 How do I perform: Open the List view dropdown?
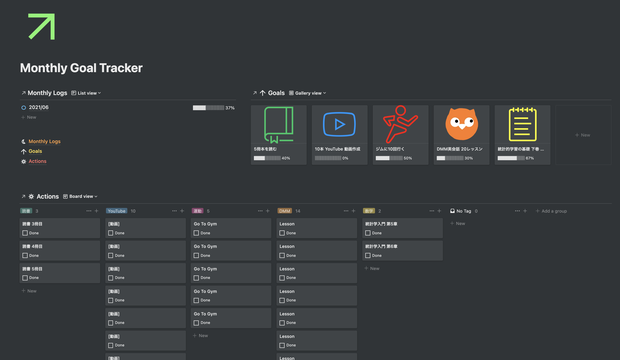point(86,93)
